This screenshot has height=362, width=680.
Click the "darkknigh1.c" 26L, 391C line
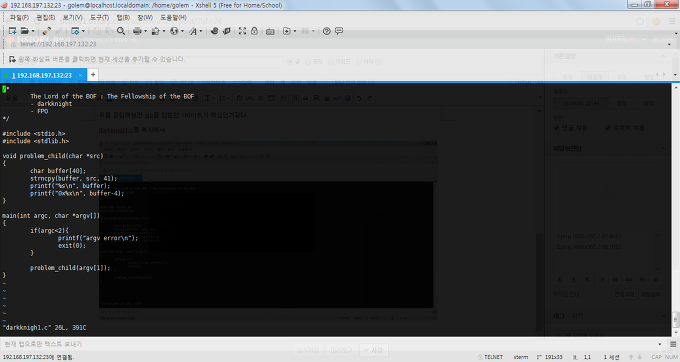(x=44, y=328)
